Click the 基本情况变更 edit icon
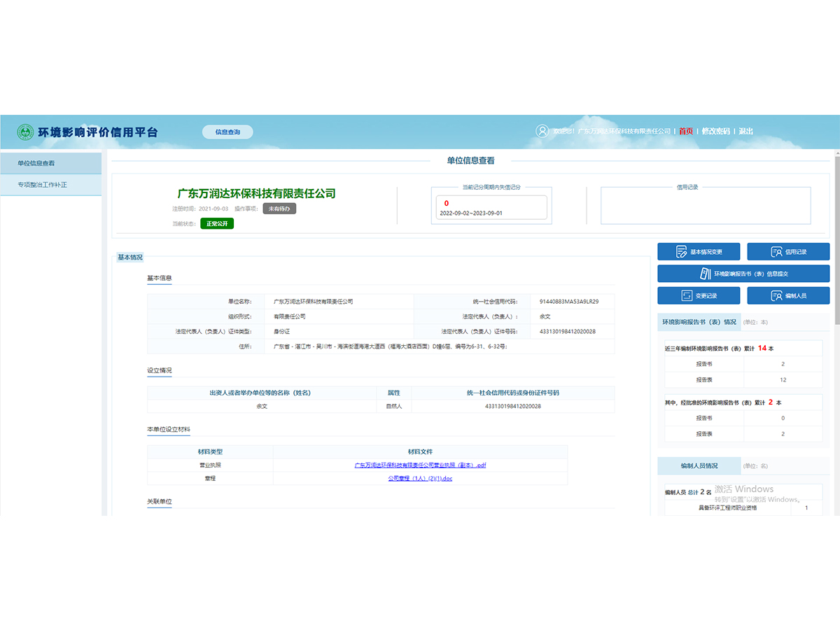The height and width of the screenshot is (630, 840). coord(681,252)
